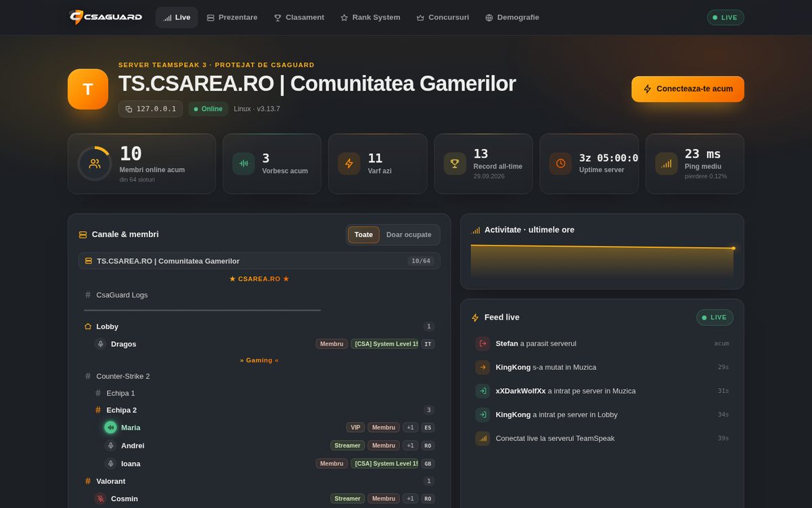Open the Prezentare tab
Viewport: 812px width, 508px height.
232,18
